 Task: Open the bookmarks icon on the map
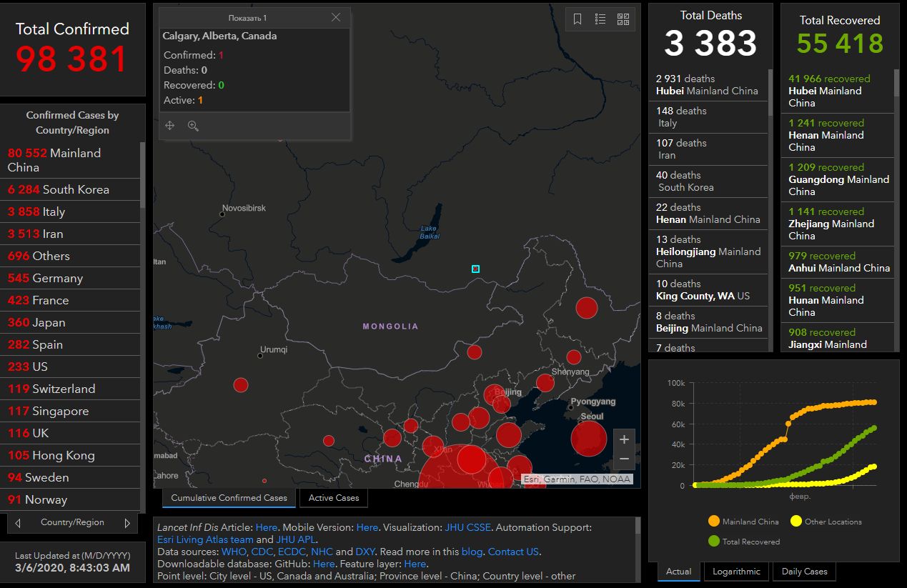pos(578,19)
